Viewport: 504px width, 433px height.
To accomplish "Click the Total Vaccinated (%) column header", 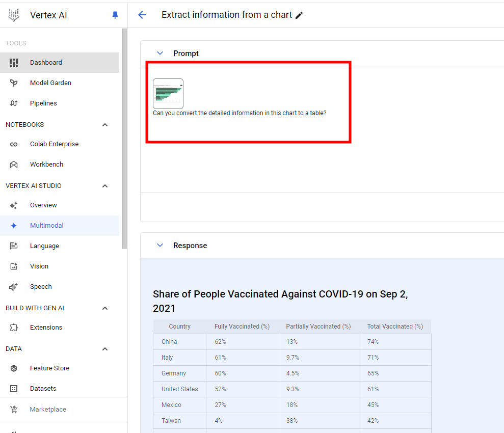I will [x=395, y=327].
